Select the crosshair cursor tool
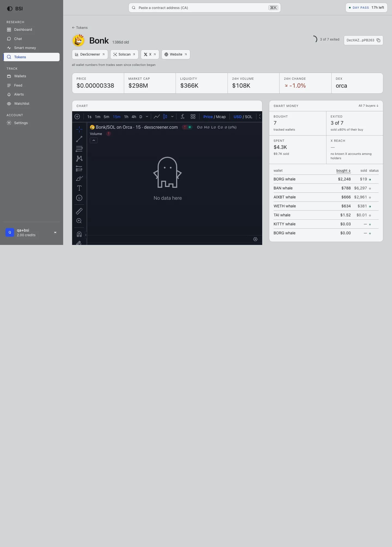The width and height of the screenshot is (392, 547). [x=79, y=129]
